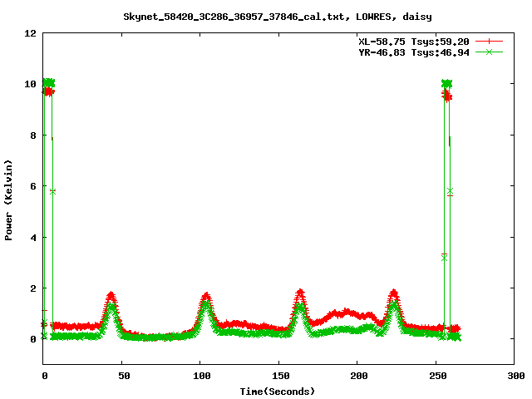Click the red XL legend line sample

coord(490,41)
